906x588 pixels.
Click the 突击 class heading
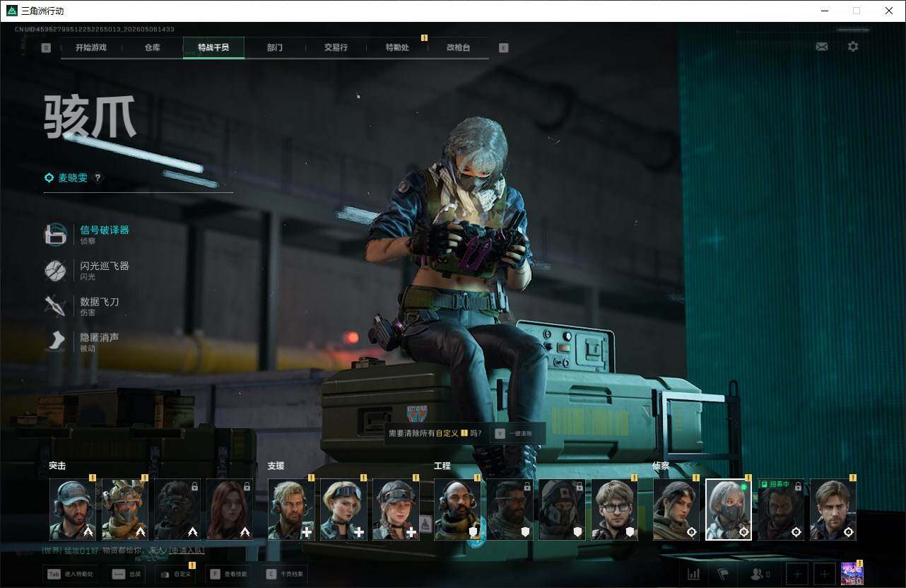point(57,466)
